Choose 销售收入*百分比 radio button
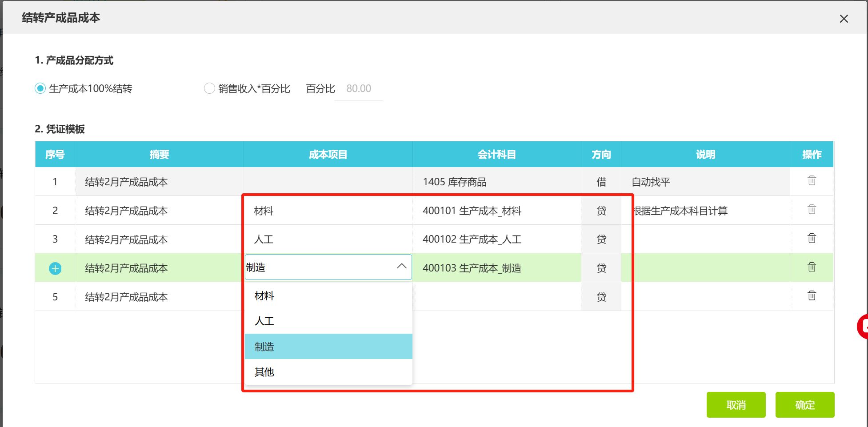Screen dimensions: 868x427 pyautogui.click(x=209, y=88)
